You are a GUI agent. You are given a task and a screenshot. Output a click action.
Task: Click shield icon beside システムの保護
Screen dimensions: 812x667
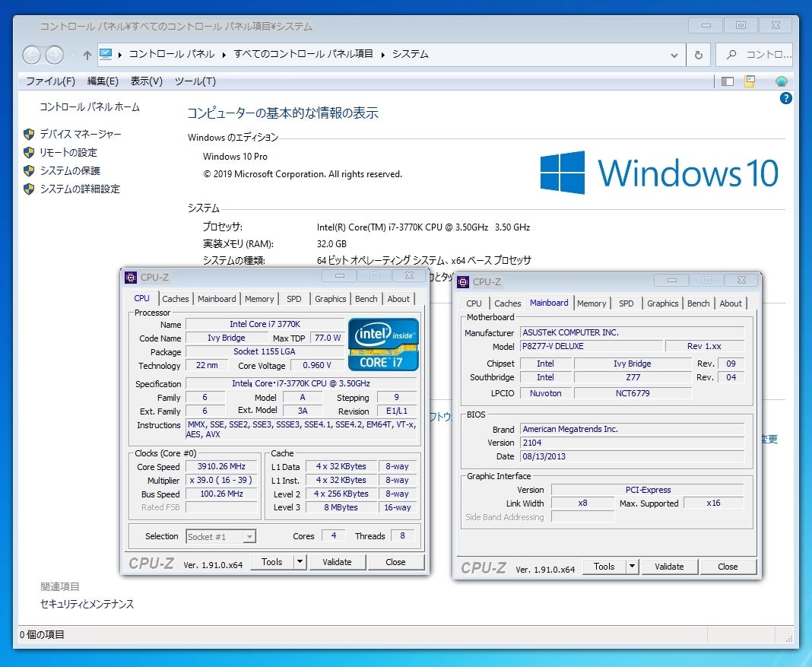pos(29,171)
